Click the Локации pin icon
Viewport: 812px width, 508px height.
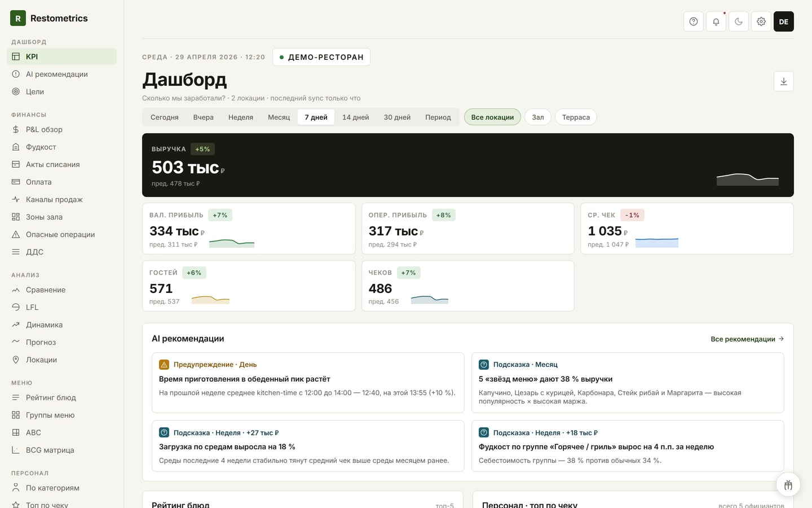click(16, 360)
